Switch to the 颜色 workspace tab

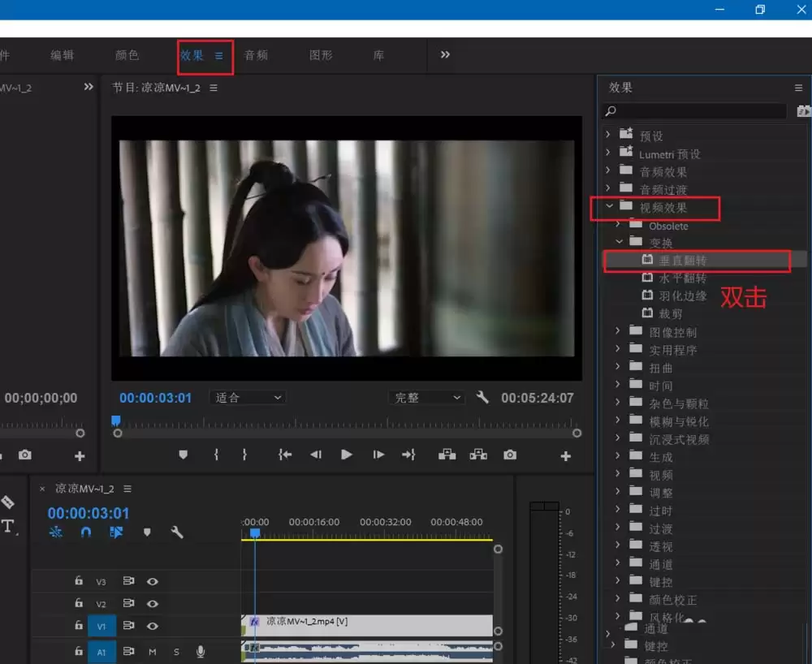tap(128, 55)
